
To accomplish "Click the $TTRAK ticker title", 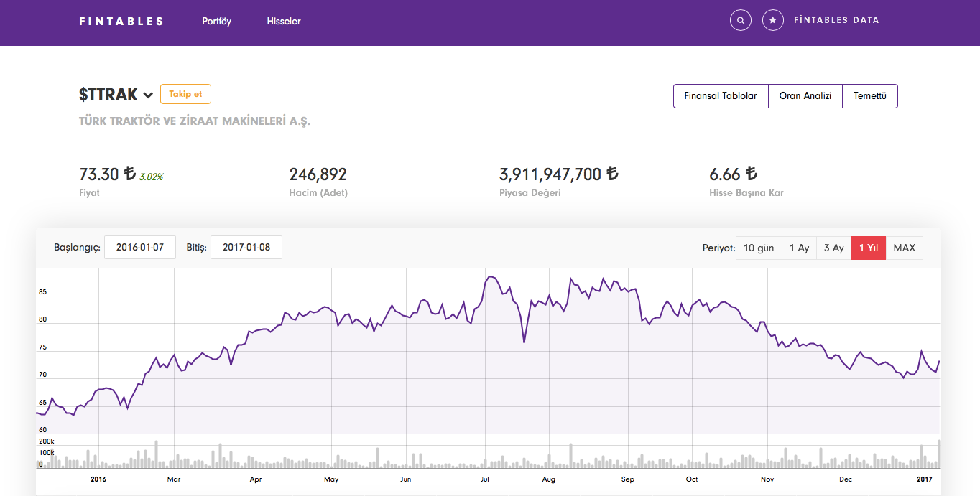I will 108,95.
